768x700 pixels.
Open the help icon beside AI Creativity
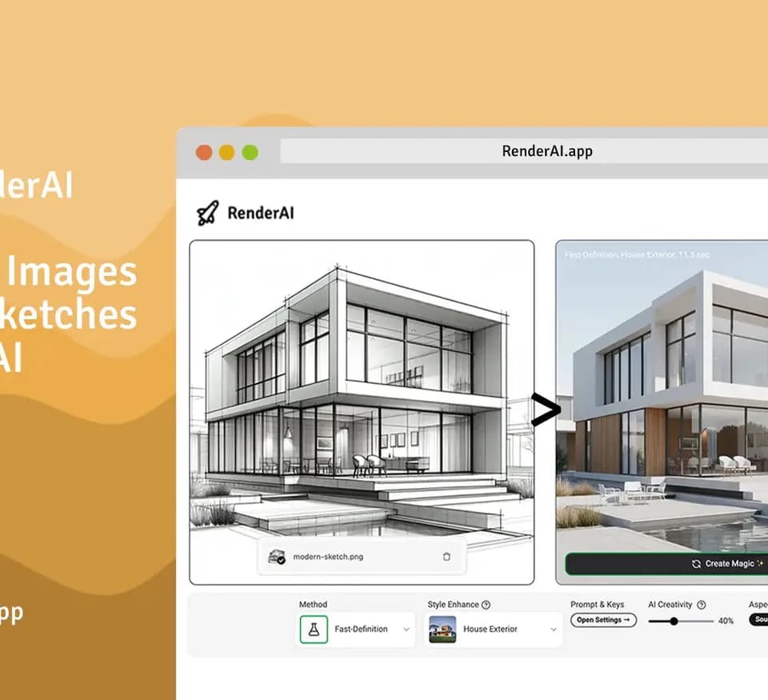click(x=702, y=605)
